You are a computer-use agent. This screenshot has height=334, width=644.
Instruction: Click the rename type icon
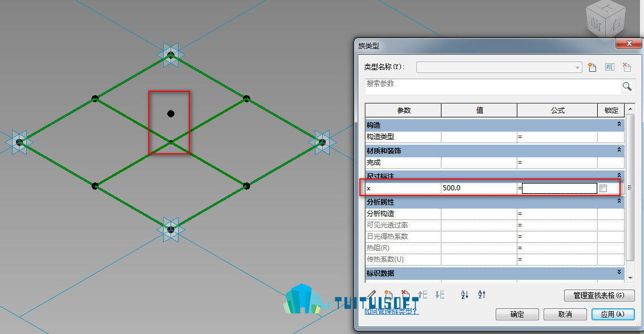(610, 67)
